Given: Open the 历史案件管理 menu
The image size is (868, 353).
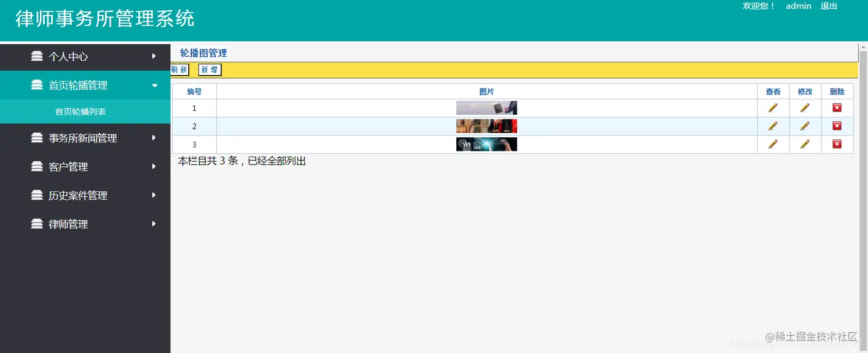Looking at the screenshot, I should (x=85, y=195).
